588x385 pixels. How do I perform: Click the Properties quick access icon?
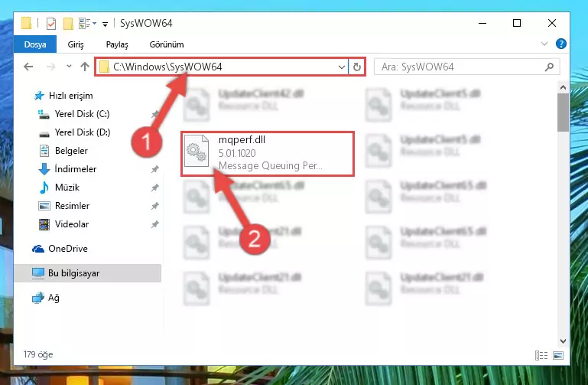(x=51, y=23)
